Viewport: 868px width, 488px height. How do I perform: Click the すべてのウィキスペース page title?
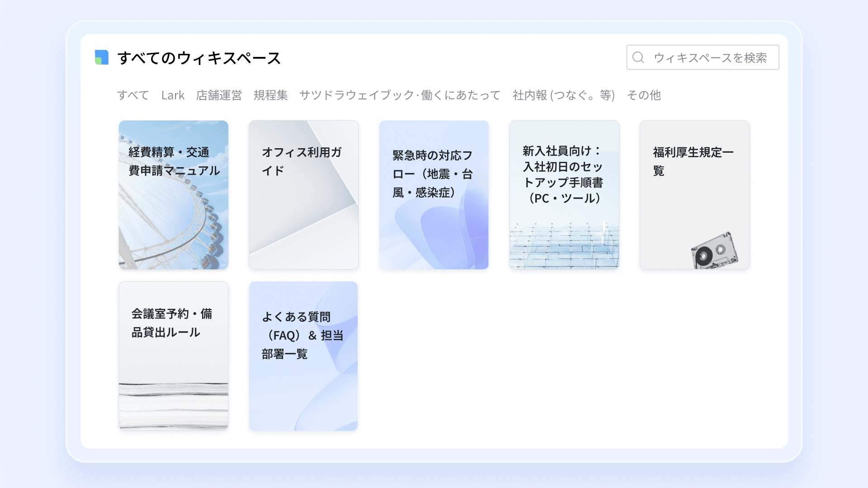point(199,58)
